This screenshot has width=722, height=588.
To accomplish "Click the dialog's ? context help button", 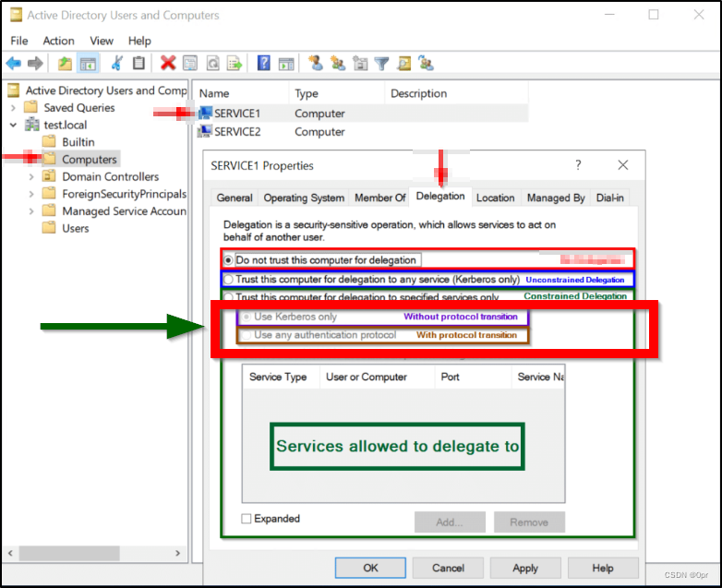I will 578,165.
